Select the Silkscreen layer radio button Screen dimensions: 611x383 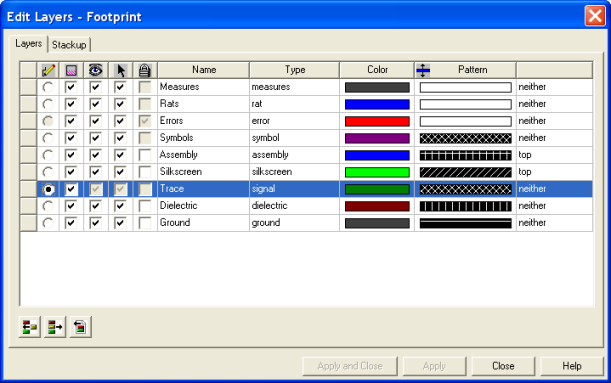coord(48,172)
